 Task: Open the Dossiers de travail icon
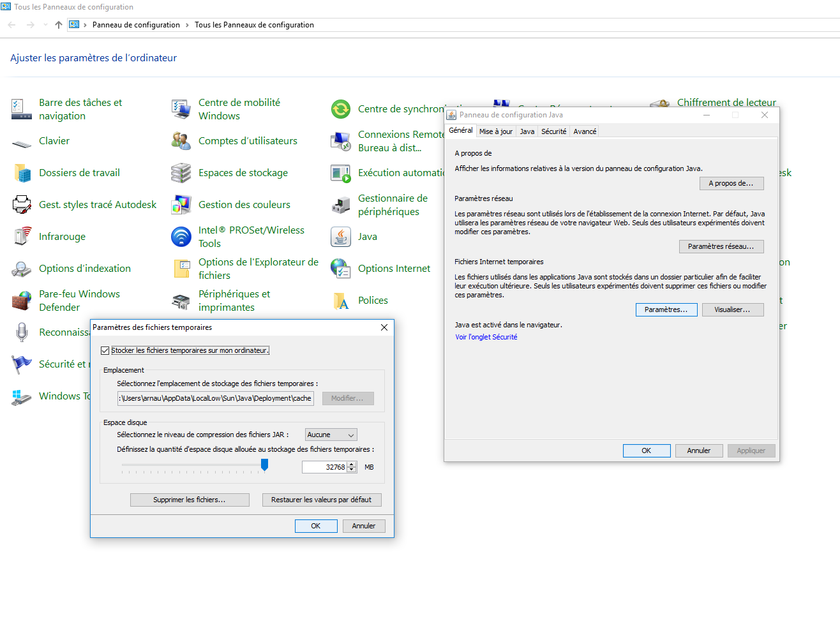22,173
